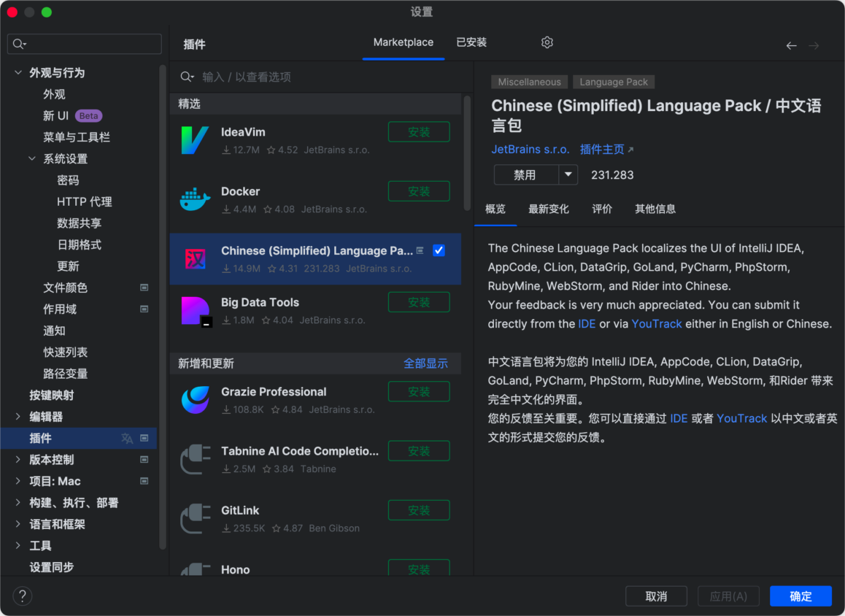
Task: Select the 其他信息 tab
Action: [655, 209]
